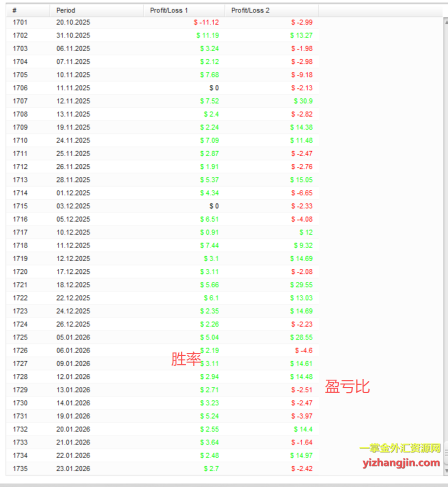Click the # column header
The height and width of the screenshot is (487, 448).
[x=14, y=10]
